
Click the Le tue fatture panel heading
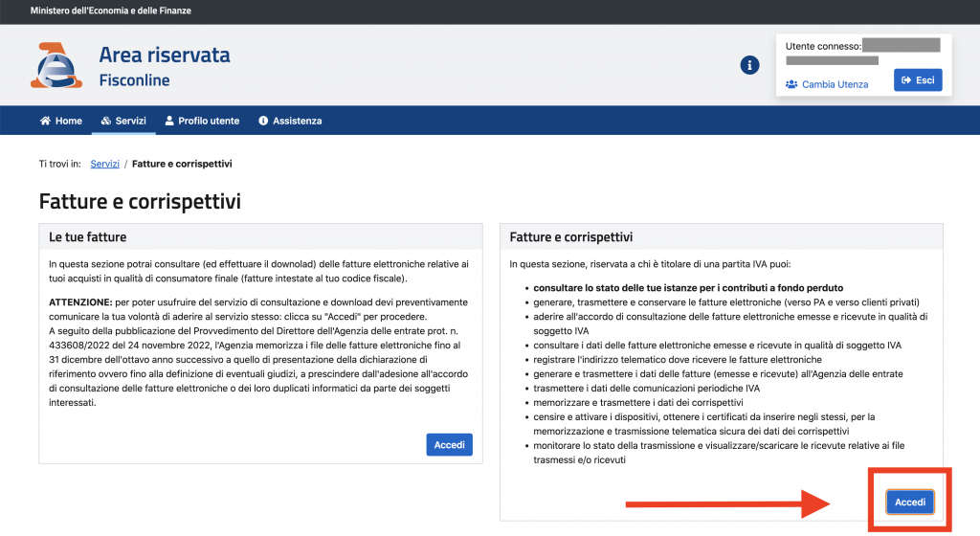click(87, 236)
